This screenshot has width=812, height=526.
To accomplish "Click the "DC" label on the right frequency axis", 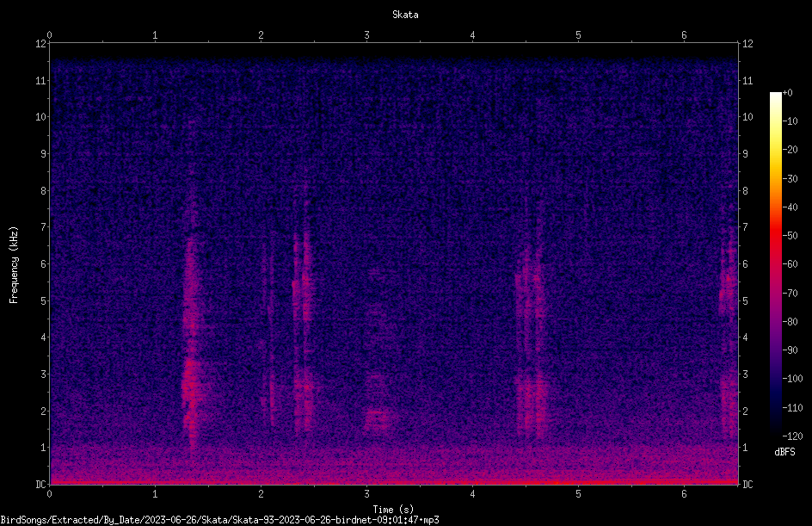I will (x=747, y=485).
